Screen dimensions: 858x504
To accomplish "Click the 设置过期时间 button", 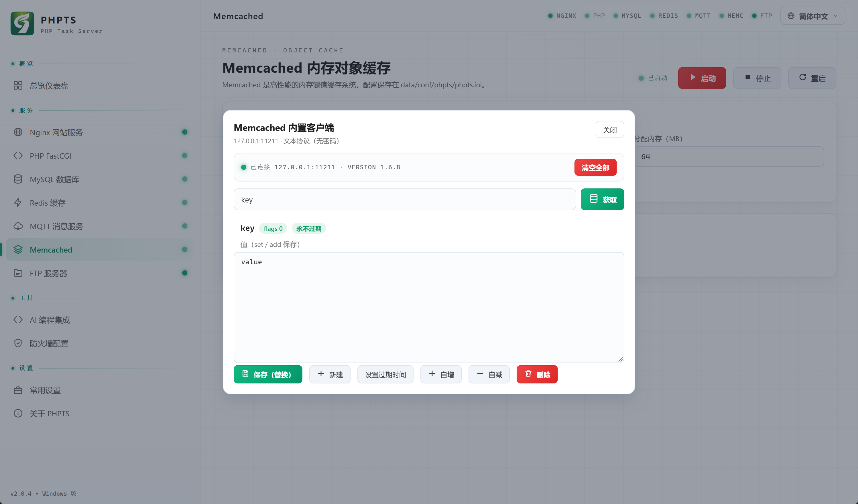I will pos(385,375).
